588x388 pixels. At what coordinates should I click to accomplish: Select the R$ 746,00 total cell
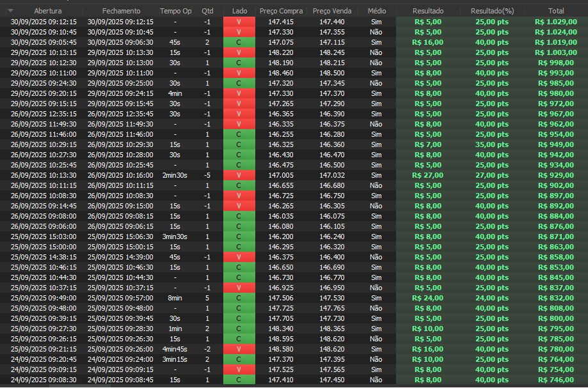click(555, 380)
